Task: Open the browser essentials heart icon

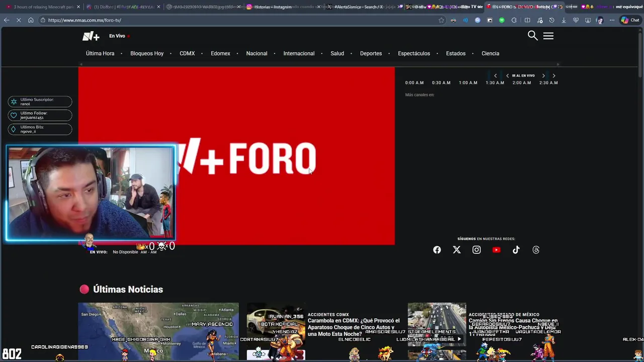Action: tap(576, 20)
